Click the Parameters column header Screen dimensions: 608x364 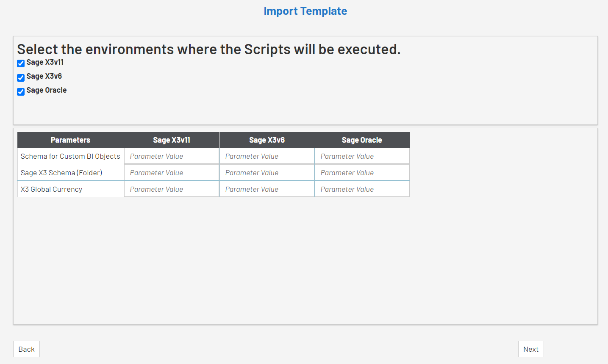70,140
